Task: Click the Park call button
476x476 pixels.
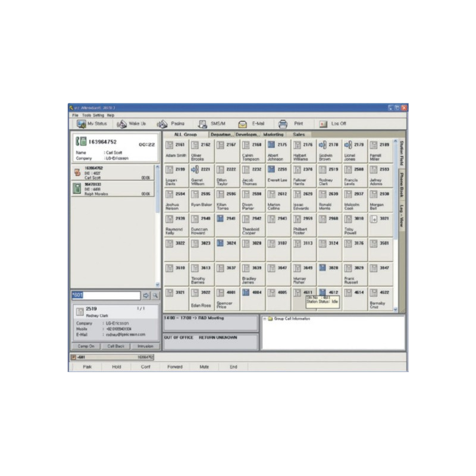Action: point(87,367)
